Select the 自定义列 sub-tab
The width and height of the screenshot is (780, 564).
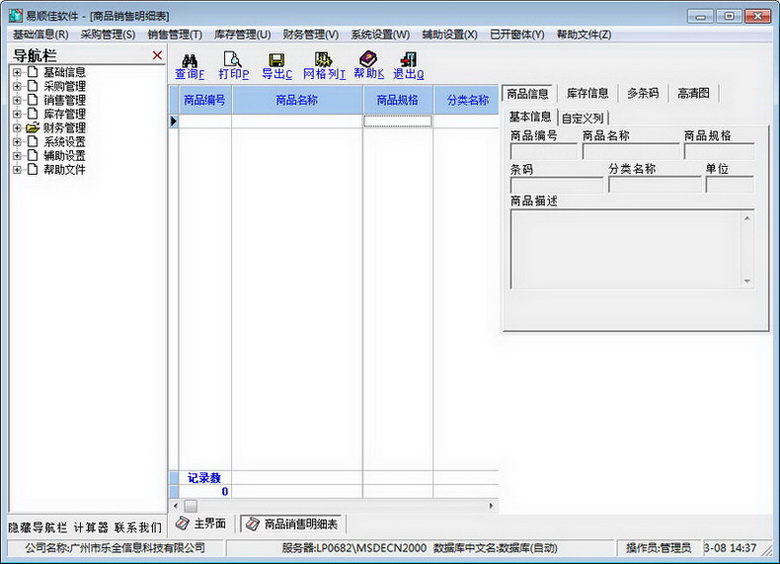point(582,118)
